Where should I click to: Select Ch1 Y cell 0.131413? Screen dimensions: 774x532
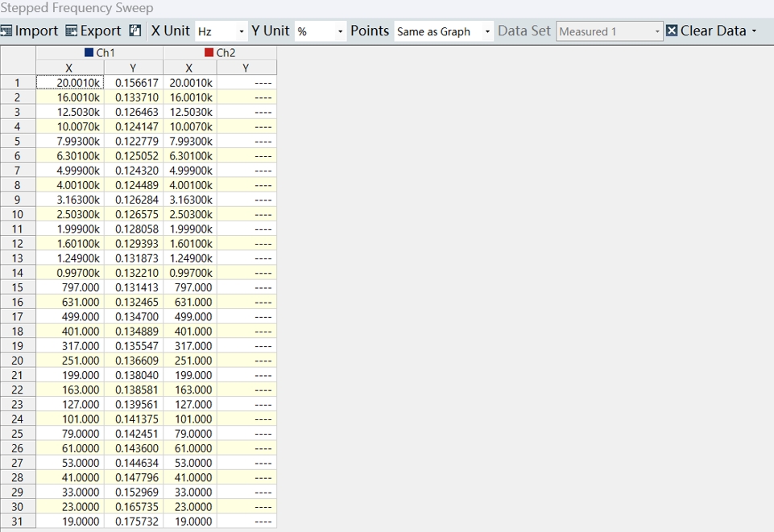click(134, 287)
